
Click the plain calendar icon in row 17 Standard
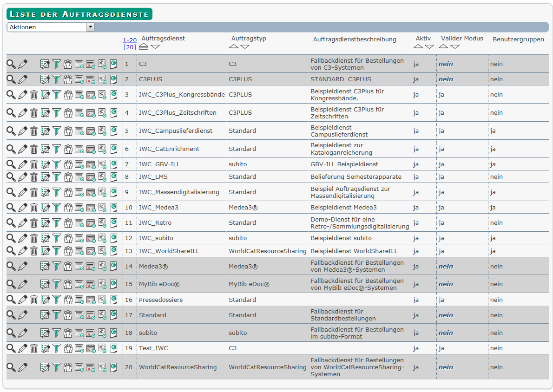pos(79,315)
